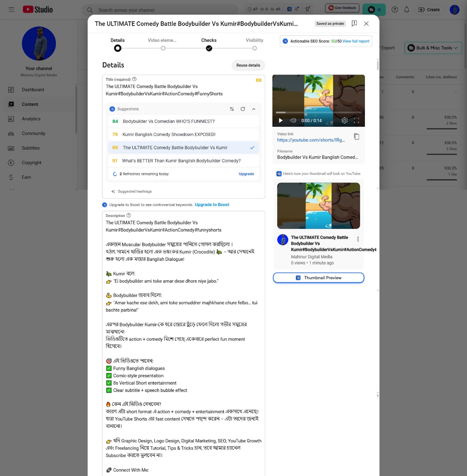Viewport: 467px width, 476px height.
Task: Open the video player settings gear
Action: [344, 120]
